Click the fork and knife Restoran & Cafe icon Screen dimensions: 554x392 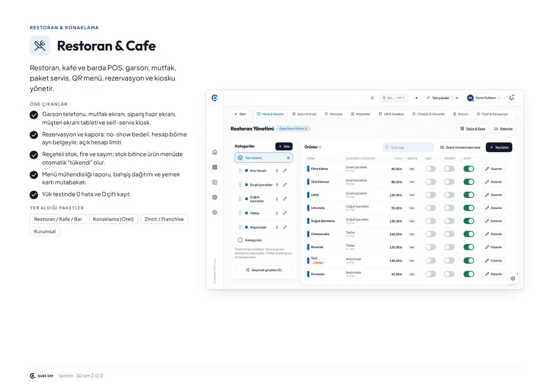(40, 45)
